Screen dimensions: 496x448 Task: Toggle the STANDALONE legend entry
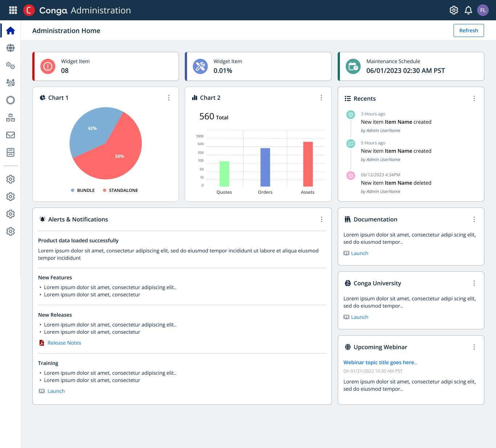pos(121,190)
